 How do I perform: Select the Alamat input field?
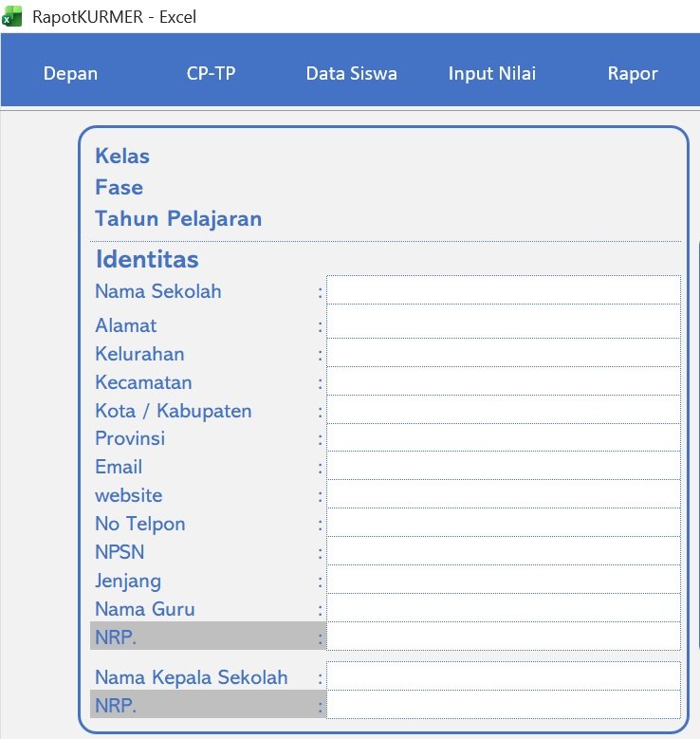(503, 323)
